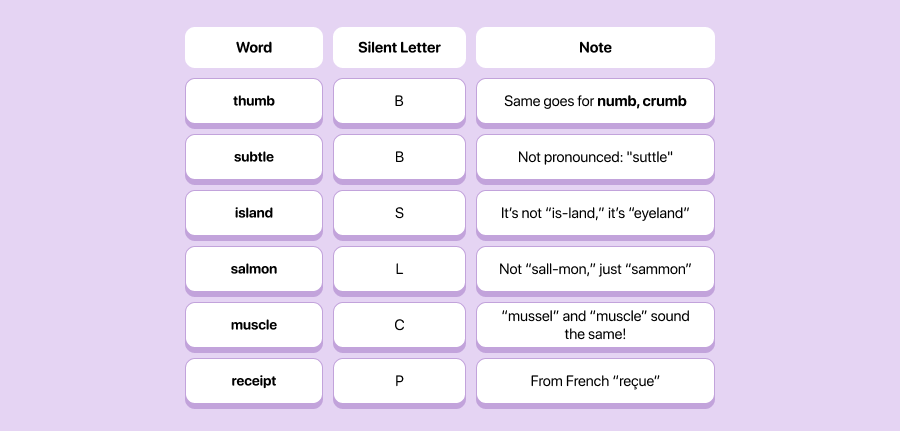The image size is (900, 431).
Task: Click the silent letter L cell
Action: (x=399, y=269)
